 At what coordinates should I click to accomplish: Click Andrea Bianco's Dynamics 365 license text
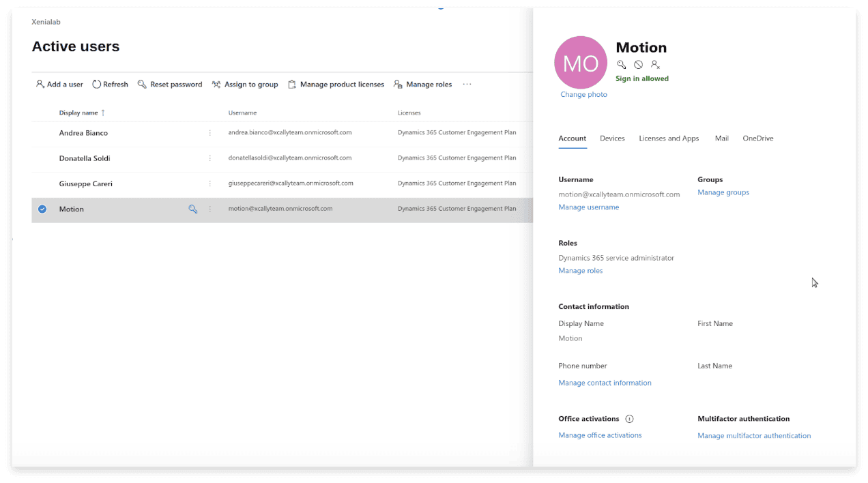pos(457,132)
